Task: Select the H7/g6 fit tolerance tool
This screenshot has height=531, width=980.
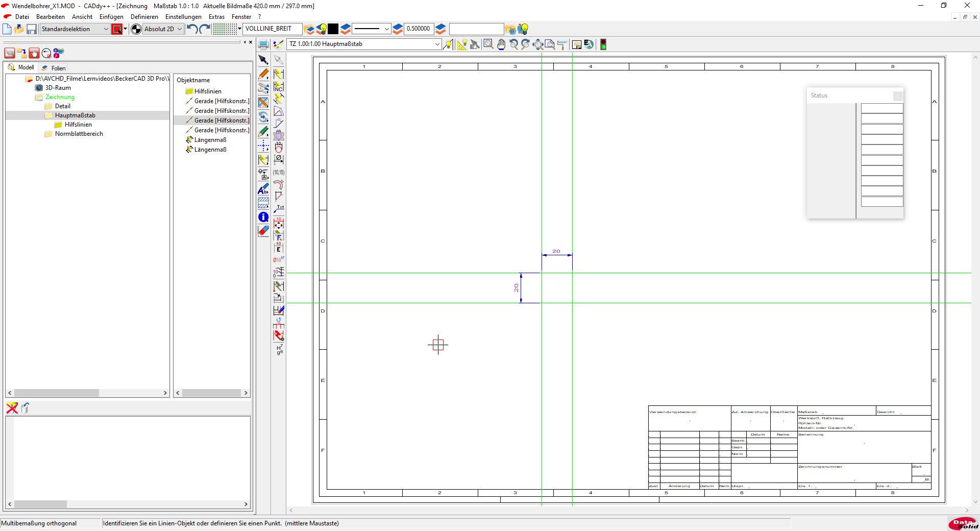Action: (x=279, y=349)
